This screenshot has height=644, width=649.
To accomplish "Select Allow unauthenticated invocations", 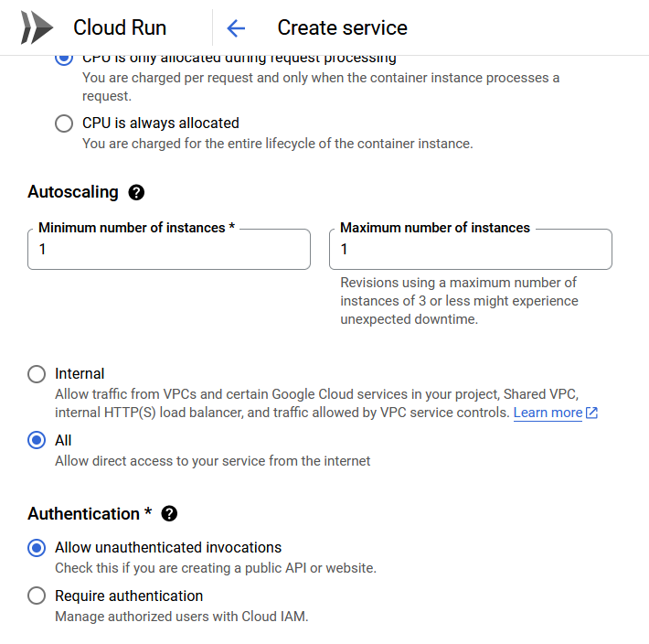I will pyautogui.click(x=37, y=548).
